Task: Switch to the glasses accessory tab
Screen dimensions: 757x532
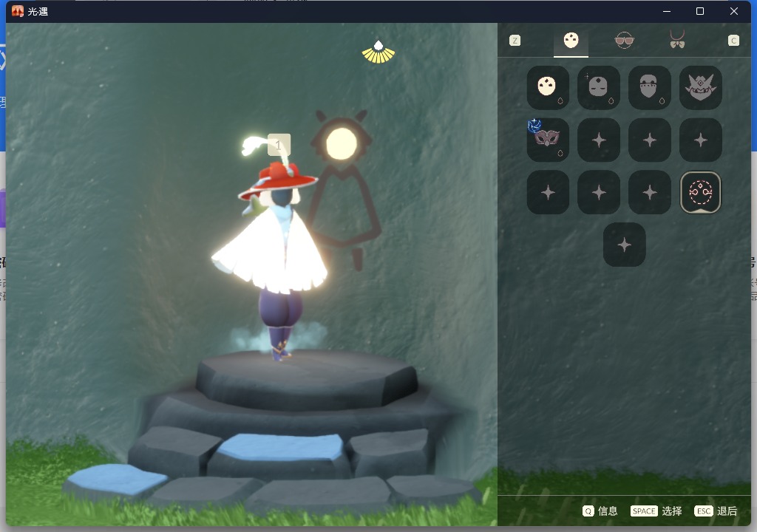Action: point(624,41)
